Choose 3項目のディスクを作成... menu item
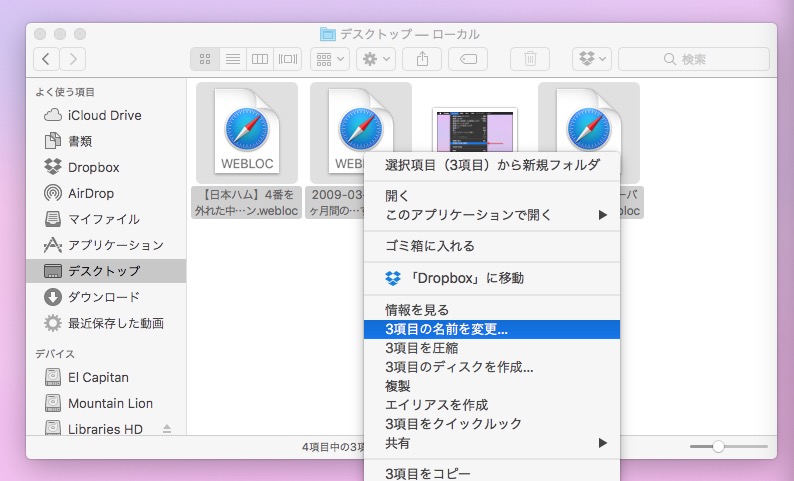 pyautogui.click(x=492, y=367)
